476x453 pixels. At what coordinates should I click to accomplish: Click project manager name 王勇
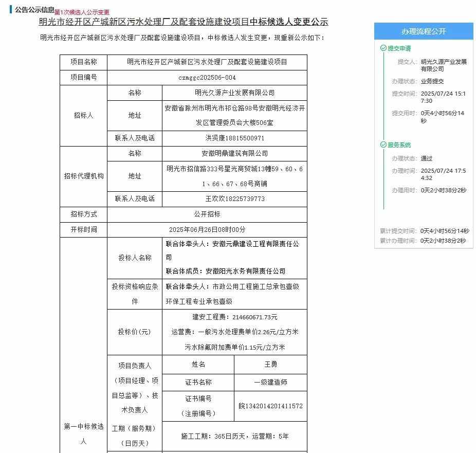pos(270,365)
